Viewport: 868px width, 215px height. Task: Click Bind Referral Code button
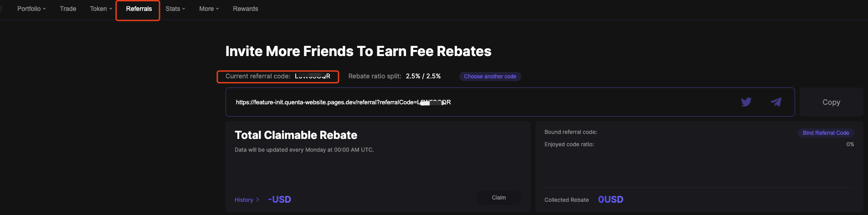826,133
